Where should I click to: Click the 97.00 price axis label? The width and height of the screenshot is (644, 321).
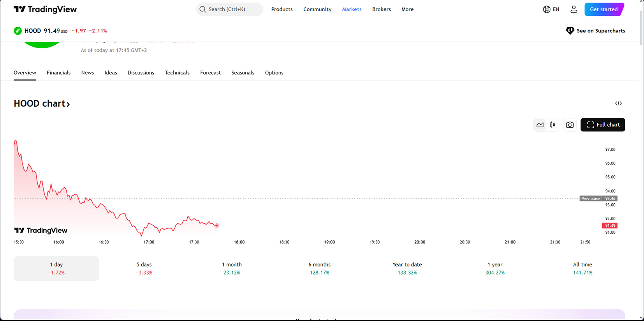[x=610, y=150]
